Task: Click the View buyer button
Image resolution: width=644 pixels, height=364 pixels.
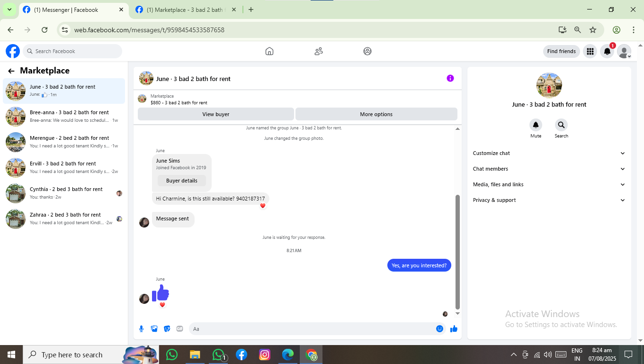Action: coord(216,114)
